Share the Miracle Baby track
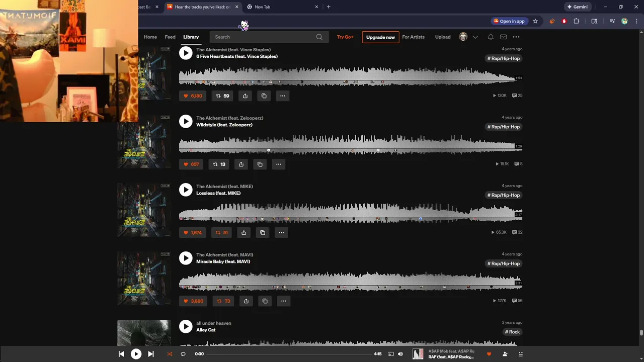Viewport: 644px width, 362px height. click(246, 301)
